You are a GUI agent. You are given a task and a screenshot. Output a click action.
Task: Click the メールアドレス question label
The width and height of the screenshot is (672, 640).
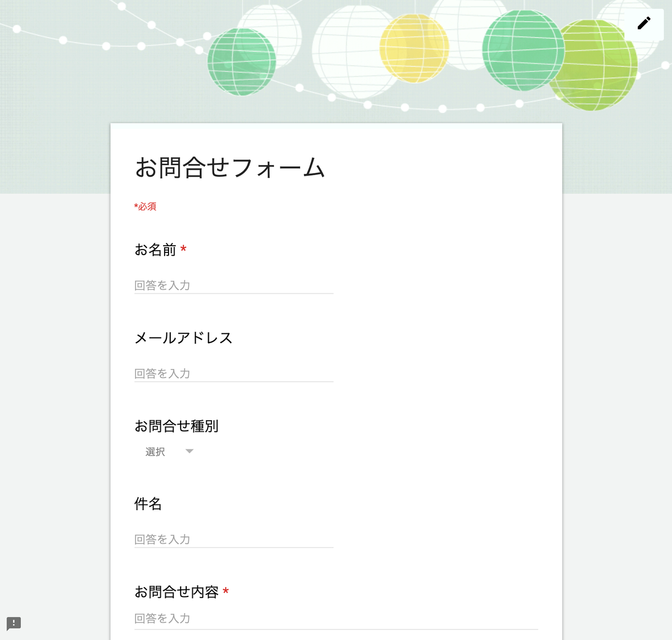(x=183, y=338)
